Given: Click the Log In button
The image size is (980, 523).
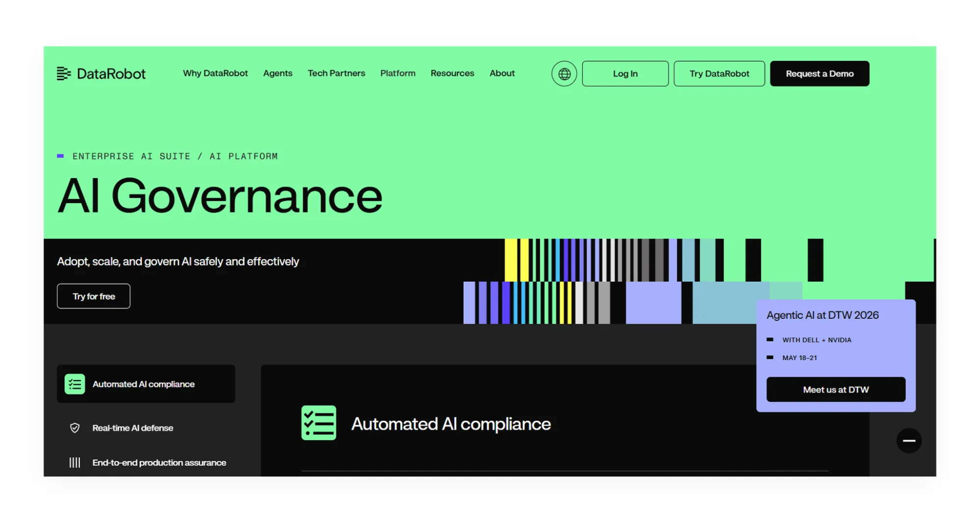Looking at the screenshot, I should click(x=625, y=74).
